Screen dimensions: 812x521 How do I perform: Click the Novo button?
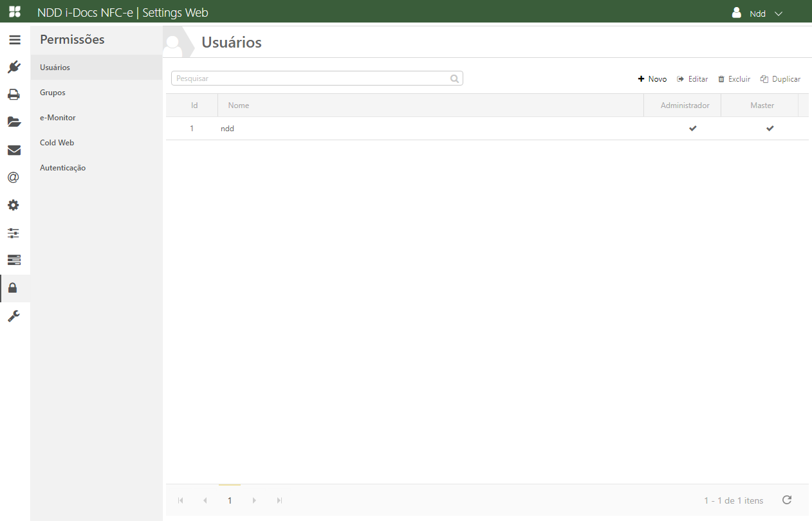click(652, 79)
